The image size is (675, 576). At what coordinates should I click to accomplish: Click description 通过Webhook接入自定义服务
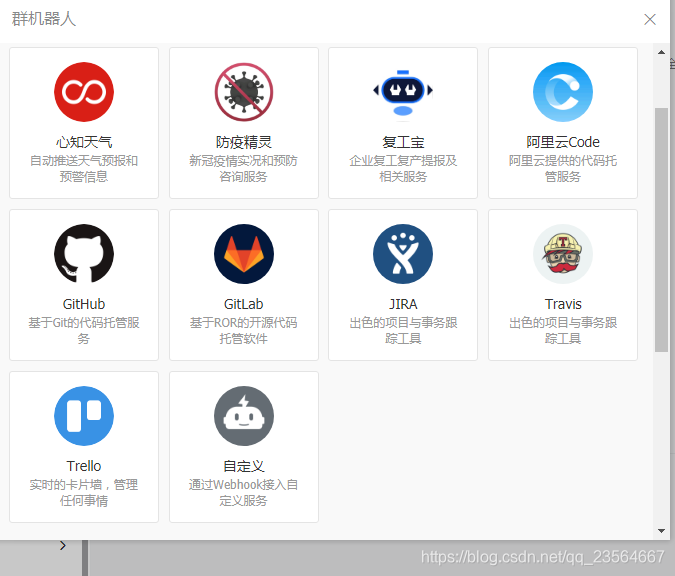click(244, 492)
